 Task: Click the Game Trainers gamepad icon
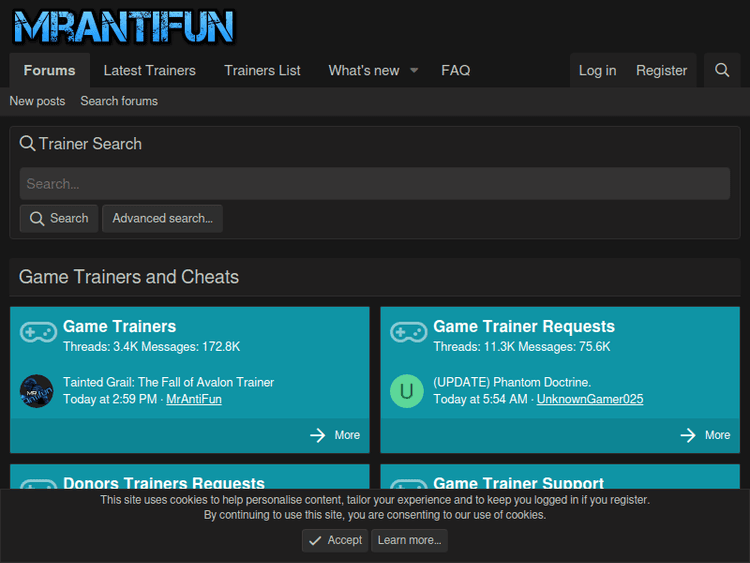click(38, 332)
